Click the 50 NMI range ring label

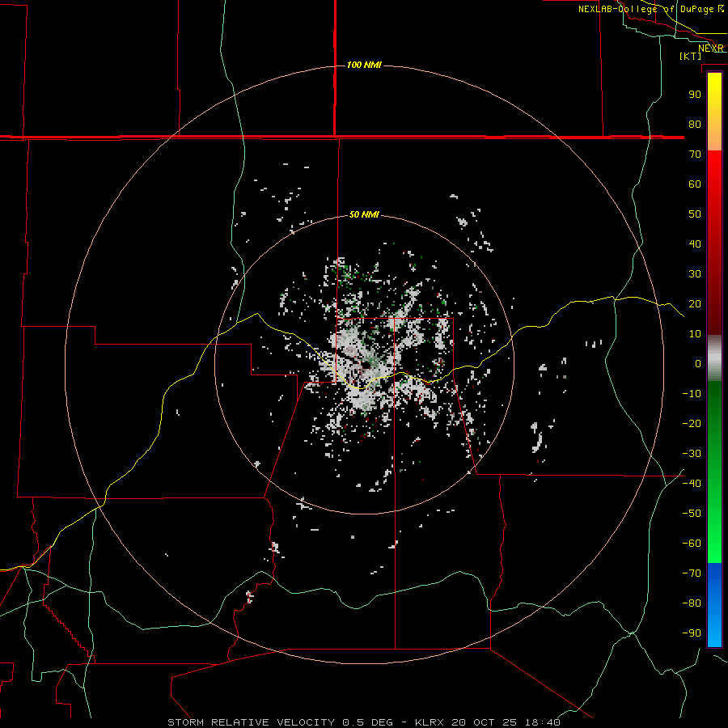point(364,214)
